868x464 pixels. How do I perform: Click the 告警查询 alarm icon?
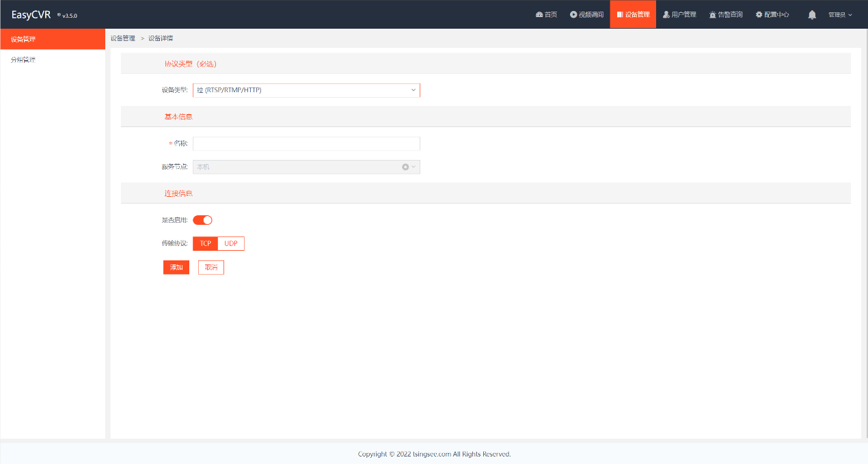713,14
